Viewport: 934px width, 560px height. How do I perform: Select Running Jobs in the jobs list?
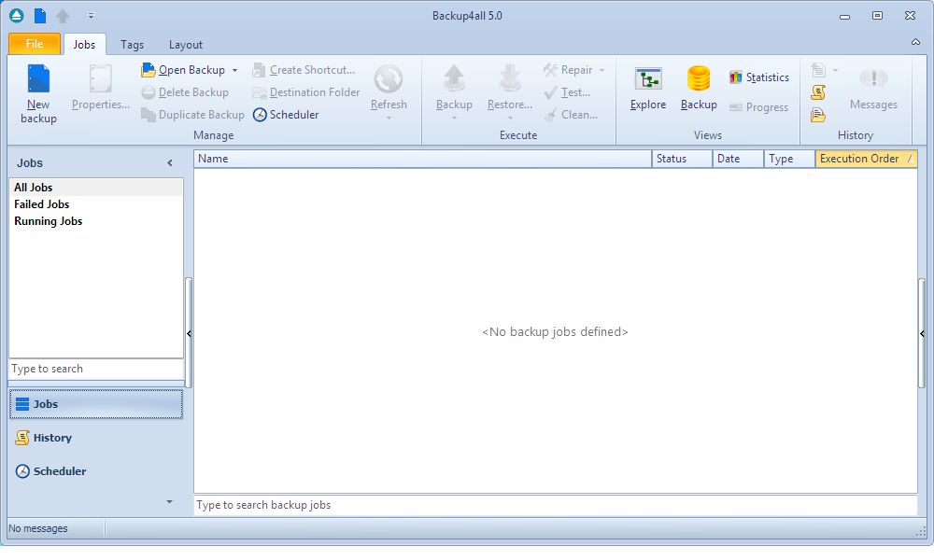(96, 221)
